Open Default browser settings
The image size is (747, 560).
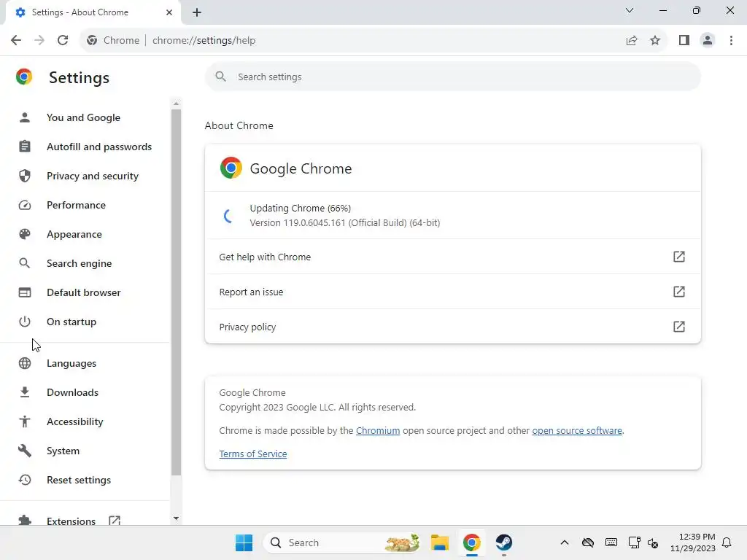point(83,292)
